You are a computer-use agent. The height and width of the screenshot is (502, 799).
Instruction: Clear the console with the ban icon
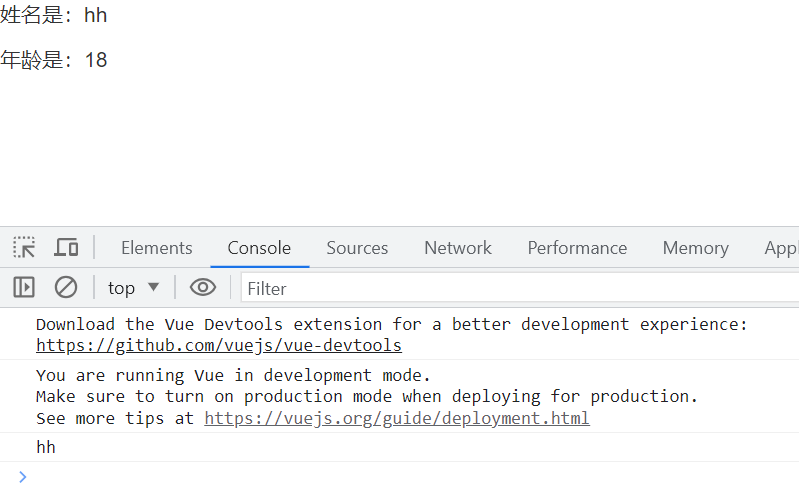[x=66, y=288]
